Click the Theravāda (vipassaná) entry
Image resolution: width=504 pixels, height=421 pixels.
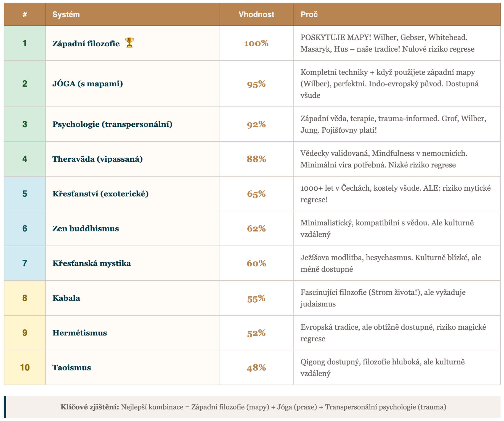97,159
